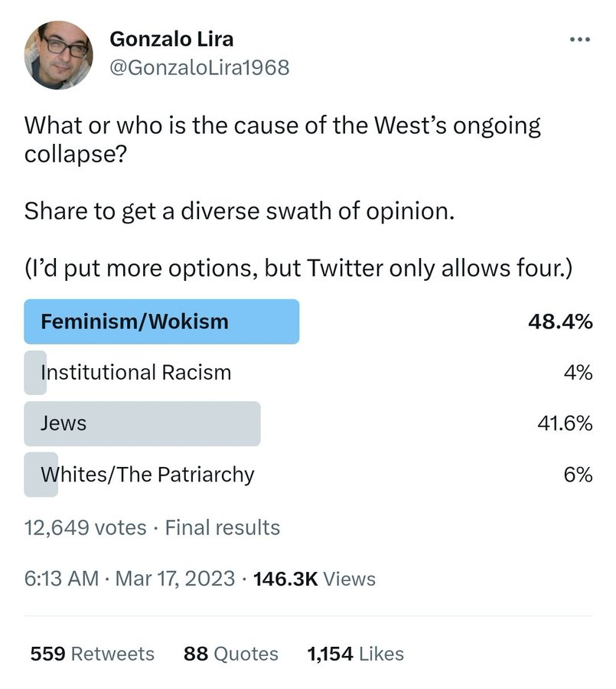Viewport: 616px width, 689px height.
Task: Click the 48.4% result figure
Action: pyautogui.click(x=561, y=322)
